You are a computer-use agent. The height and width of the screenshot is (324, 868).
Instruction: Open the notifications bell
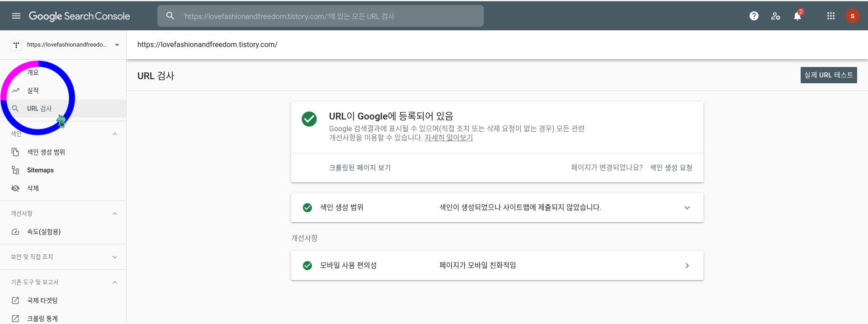(x=797, y=16)
